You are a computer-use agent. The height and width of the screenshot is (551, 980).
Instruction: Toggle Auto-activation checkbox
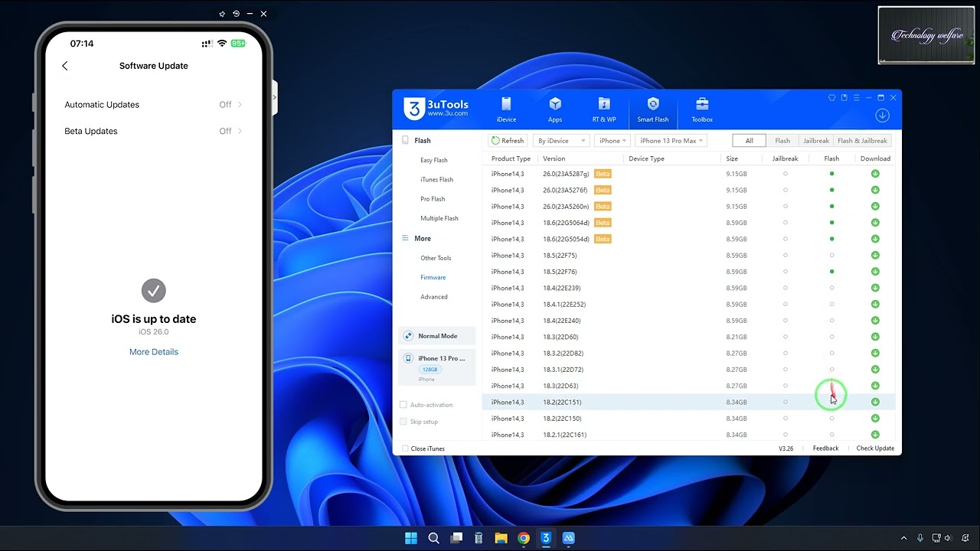click(x=403, y=405)
